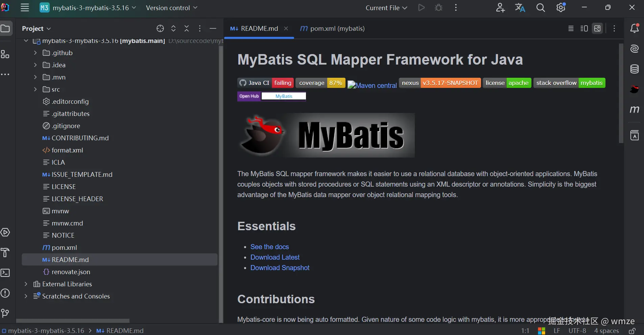
Task: Click the Search Everywhere magnifier icon
Action: pyautogui.click(x=541, y=8)
